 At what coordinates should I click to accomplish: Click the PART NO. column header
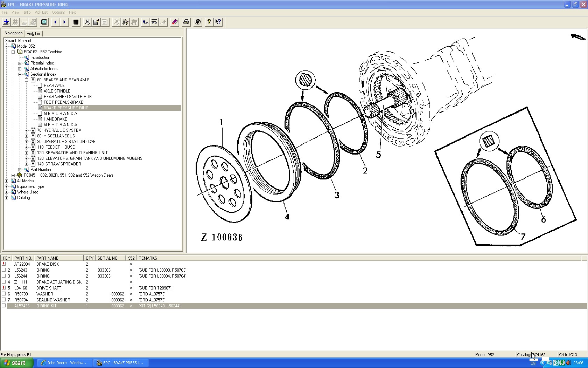[x=23, y=258]
